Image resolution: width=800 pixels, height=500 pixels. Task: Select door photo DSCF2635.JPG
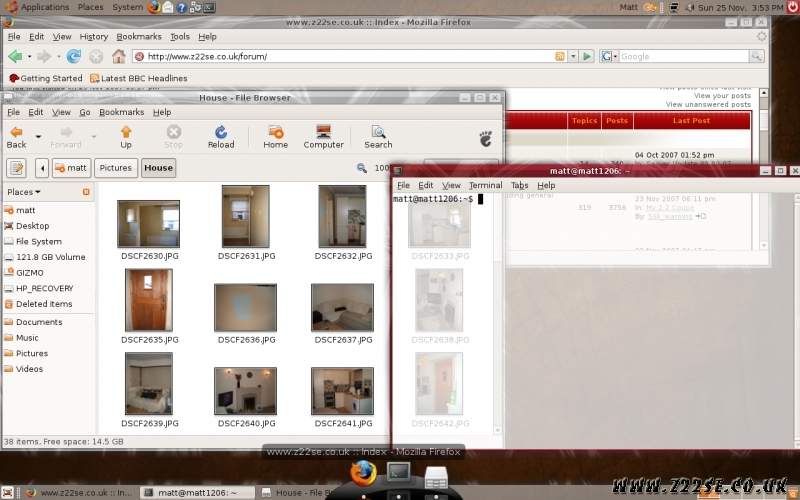148,300
